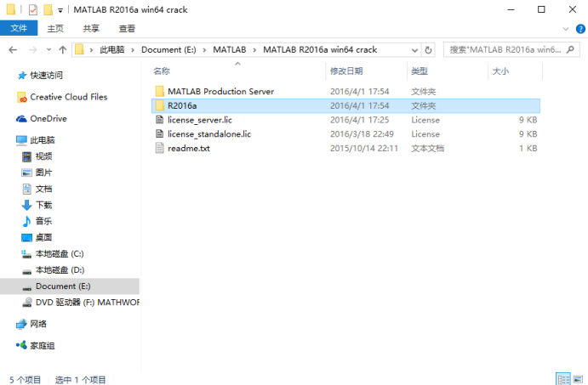This screenshot has height=385, width=588.
Task: Go forward with the right arrow
Action: tap(33, 50)
